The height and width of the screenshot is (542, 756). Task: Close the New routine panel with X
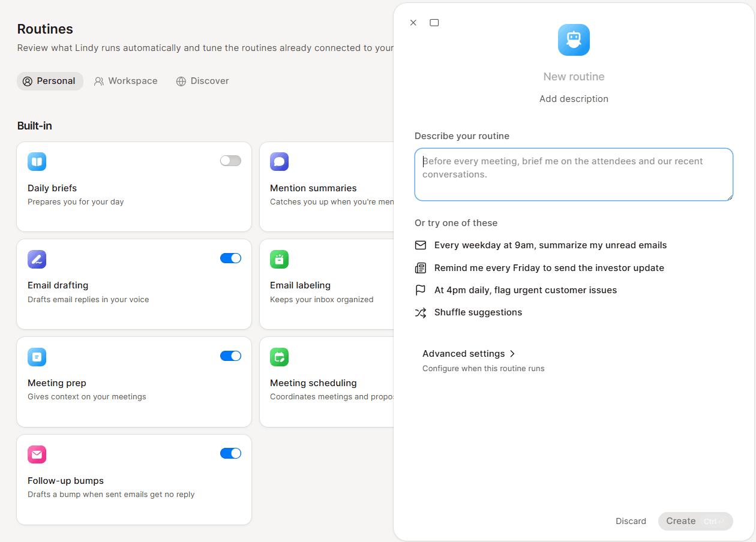413,23
